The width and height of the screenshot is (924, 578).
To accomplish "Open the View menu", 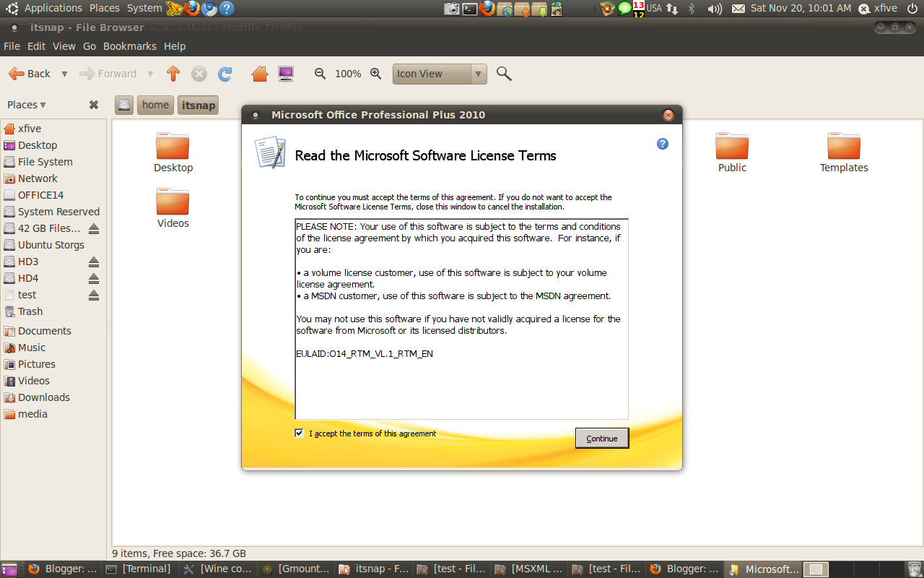I will (64, 46).
